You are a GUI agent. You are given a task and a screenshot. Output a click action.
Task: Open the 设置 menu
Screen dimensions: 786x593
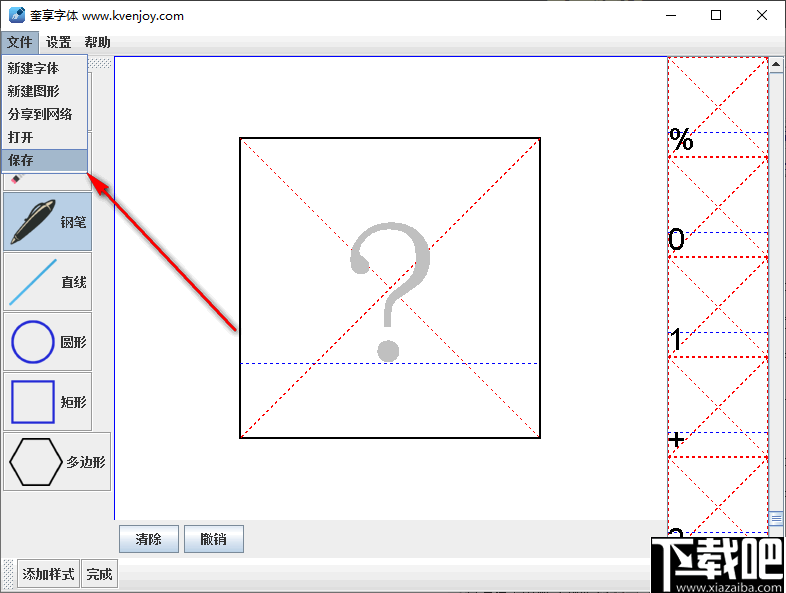coord(58,42)
